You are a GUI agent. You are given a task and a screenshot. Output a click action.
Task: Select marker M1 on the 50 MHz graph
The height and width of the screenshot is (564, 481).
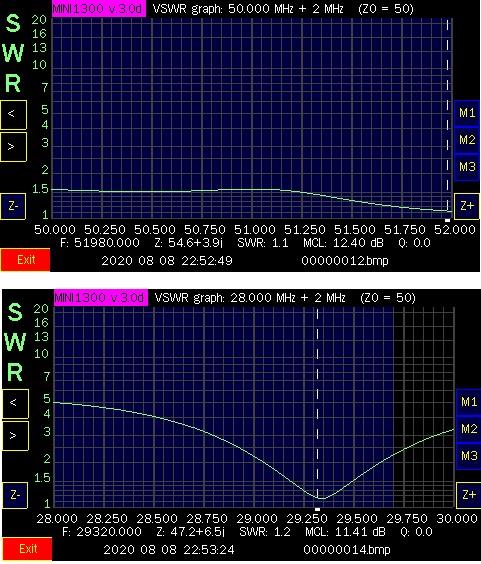tap(467, 113)
